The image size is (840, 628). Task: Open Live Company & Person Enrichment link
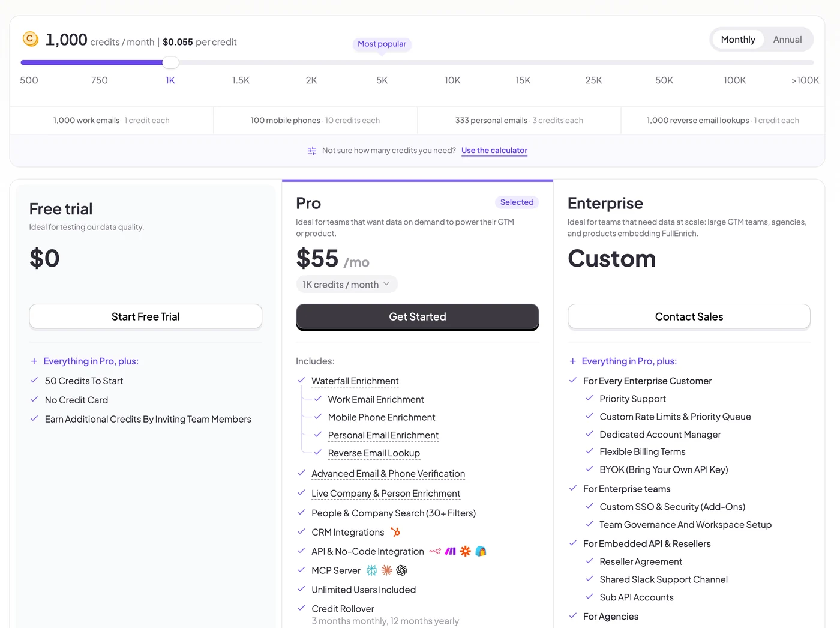(x=386, y=494)
